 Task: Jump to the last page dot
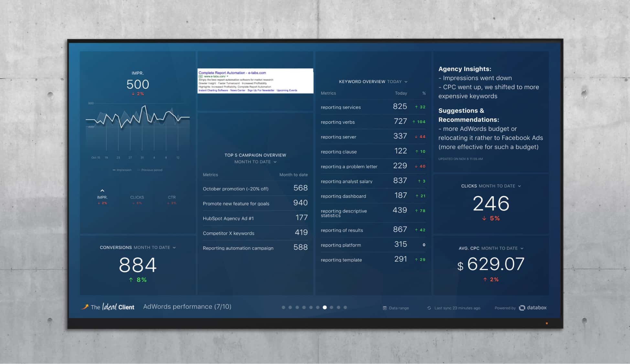point(345,307)
